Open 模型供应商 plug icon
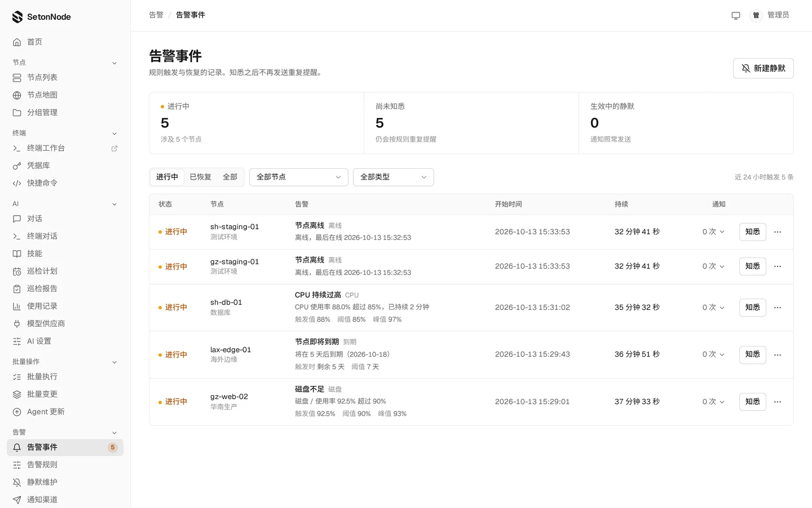 [x=17, y=324]
